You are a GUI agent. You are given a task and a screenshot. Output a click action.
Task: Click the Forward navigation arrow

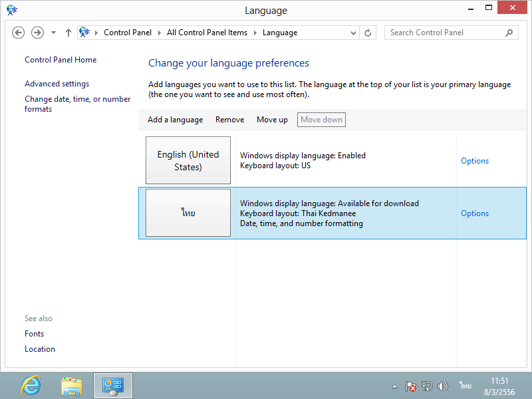click(x=37, y=33)
